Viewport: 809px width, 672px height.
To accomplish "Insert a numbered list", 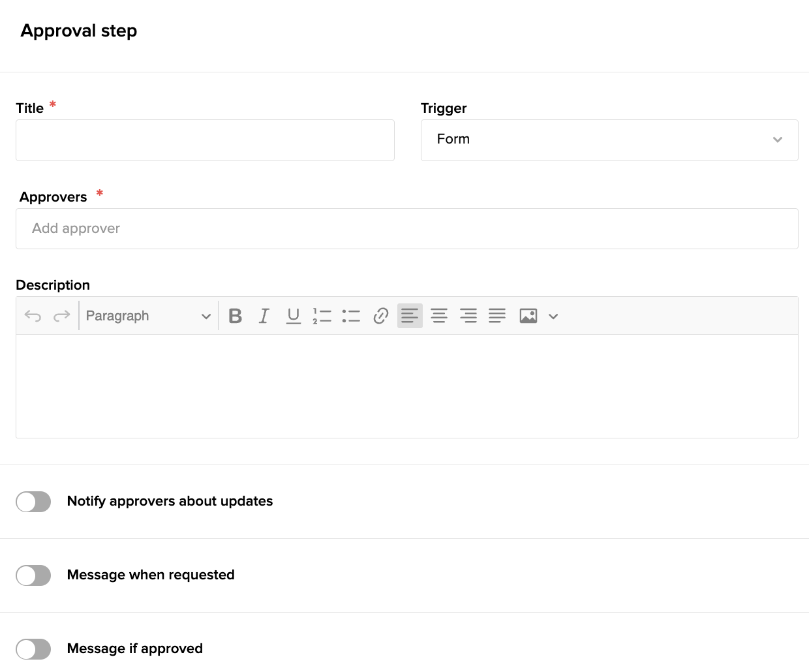I will pyautogui.click(x=322, y=316).
